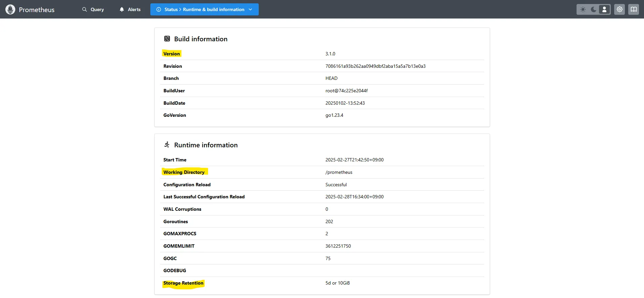Switch to dark theme with the moon icon
The width and height of the screenshot is (644, 298).
coord(594,9)
